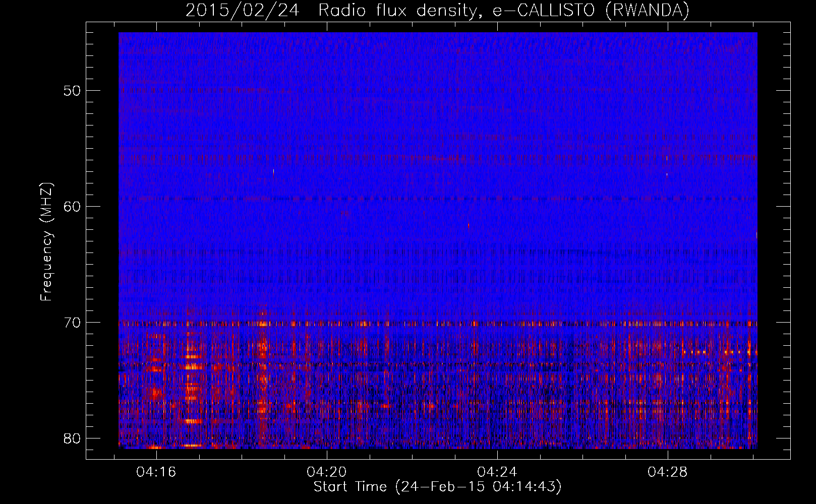Image resolution: width=816 pixels, height=504 pixels.
Task: Click the 04:20 time tick label
Action: pyautogui.click(x=327, y=472)
